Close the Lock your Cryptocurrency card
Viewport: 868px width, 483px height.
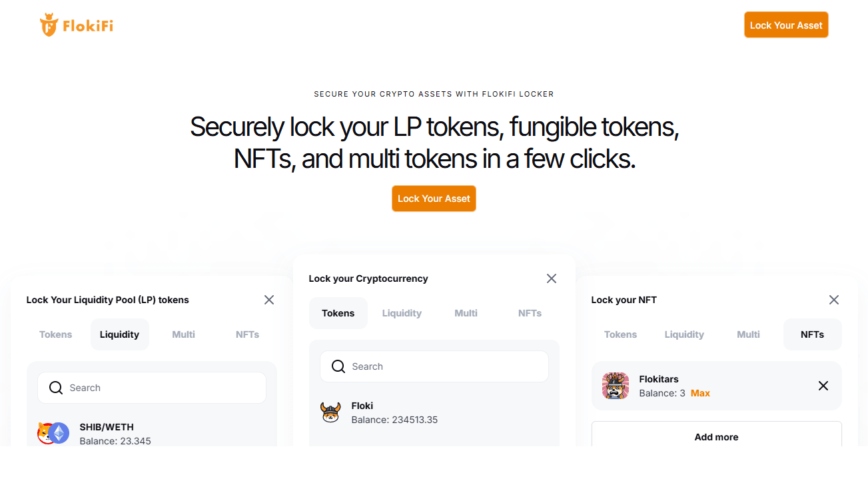[x=551, y=278]
